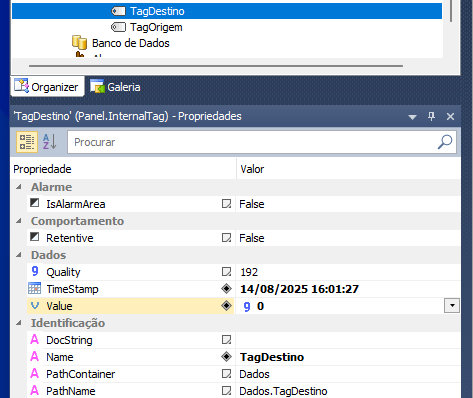This screenshot has width=473, height=398.
Task: Click the Retentive association link icon
Action: 226,238
